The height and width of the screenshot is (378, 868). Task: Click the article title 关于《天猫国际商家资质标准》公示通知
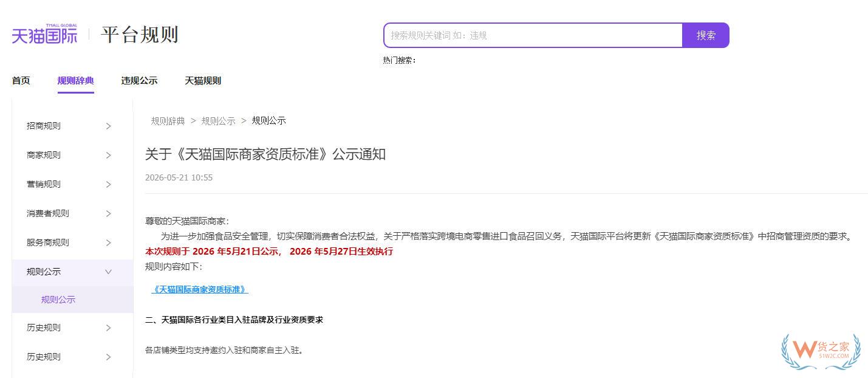click(265, 154)
